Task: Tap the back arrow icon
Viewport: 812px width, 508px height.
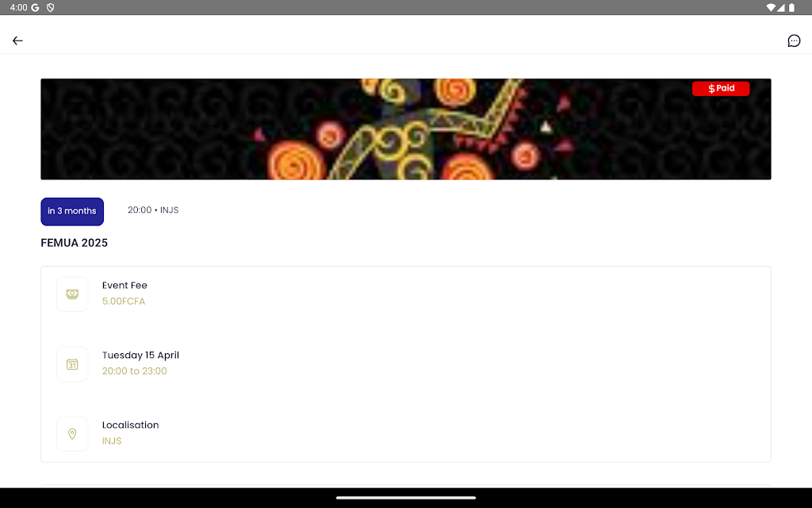Action: click(x=17, y=40)
